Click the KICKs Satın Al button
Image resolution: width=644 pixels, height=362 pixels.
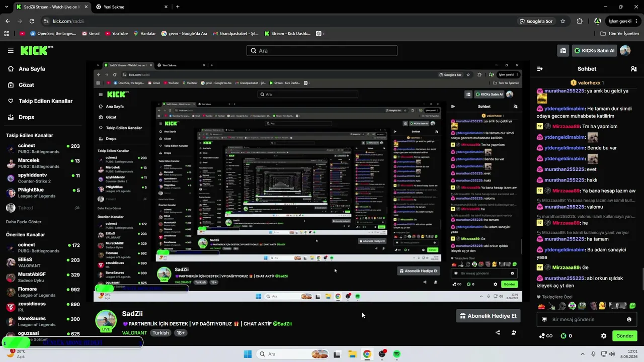coord(594,51)
